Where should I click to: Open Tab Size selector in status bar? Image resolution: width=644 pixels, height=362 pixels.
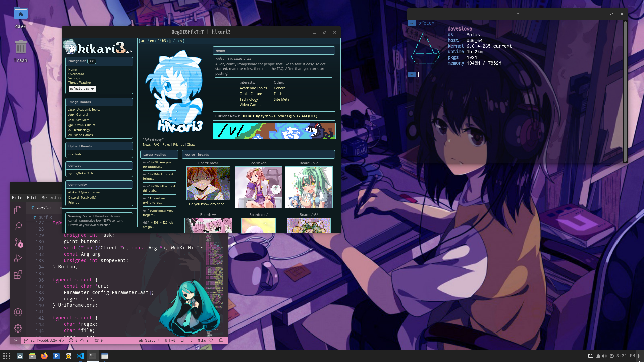pyautogui.click(x=148, y=340)
